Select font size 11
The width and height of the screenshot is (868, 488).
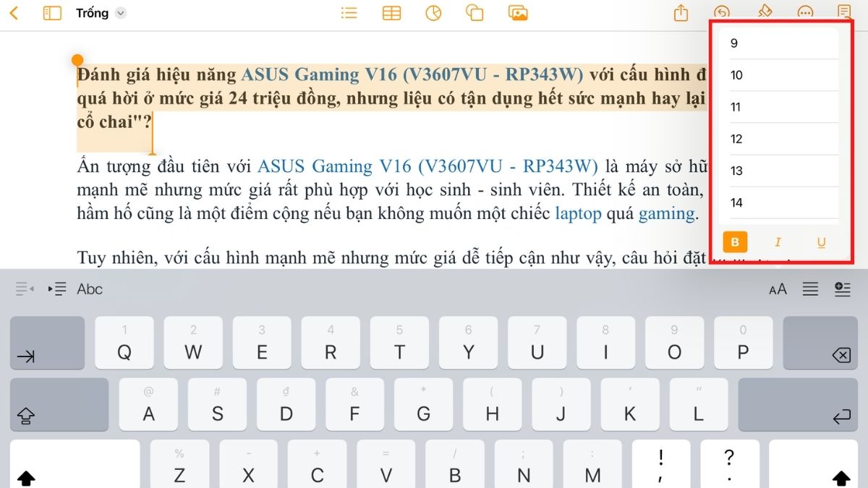tap(784, 107)
